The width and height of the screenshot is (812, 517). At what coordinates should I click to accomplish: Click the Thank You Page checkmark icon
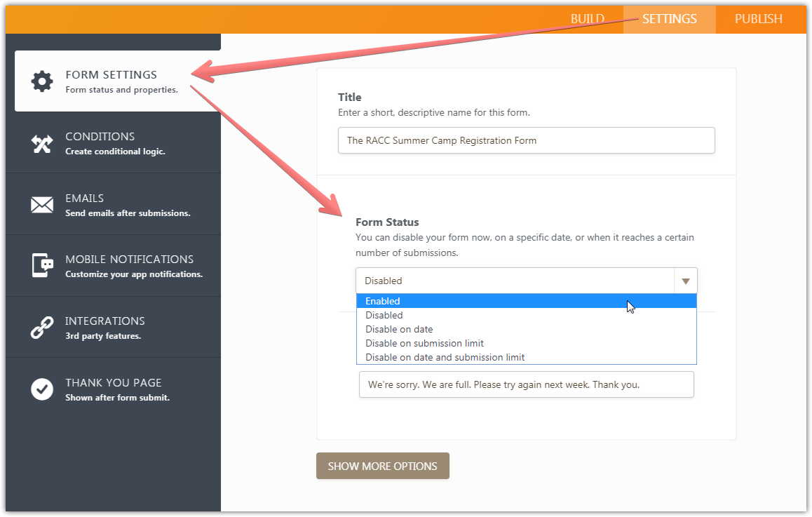point(42,389)
